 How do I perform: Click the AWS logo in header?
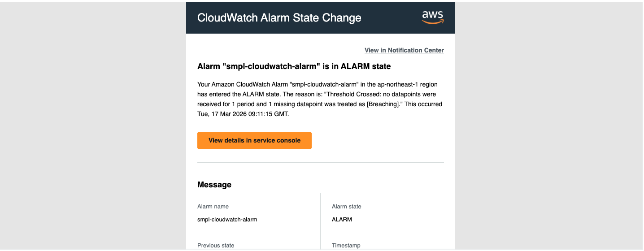[x=432, y=17]
